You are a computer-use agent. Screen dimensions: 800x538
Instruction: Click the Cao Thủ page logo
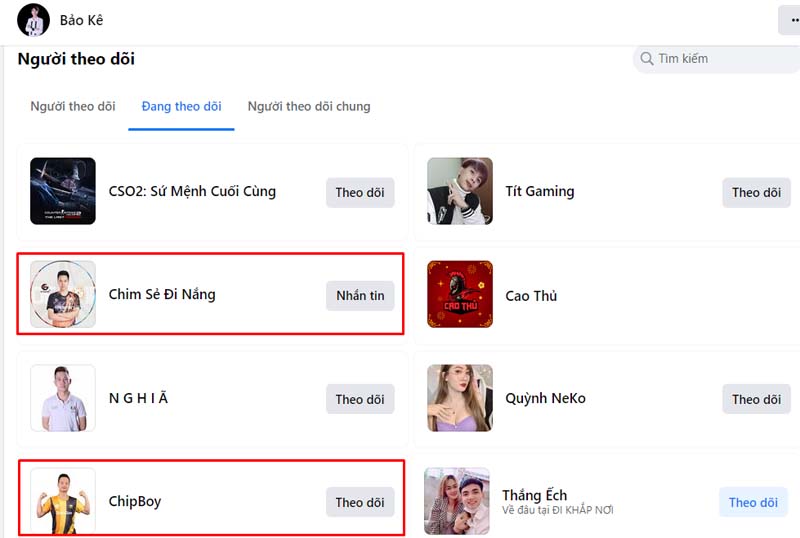[x=460, y=294]
